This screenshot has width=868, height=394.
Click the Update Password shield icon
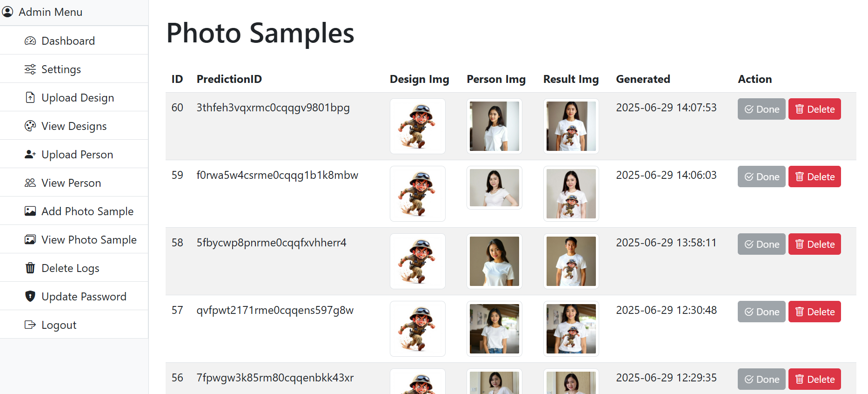(30, 297)
